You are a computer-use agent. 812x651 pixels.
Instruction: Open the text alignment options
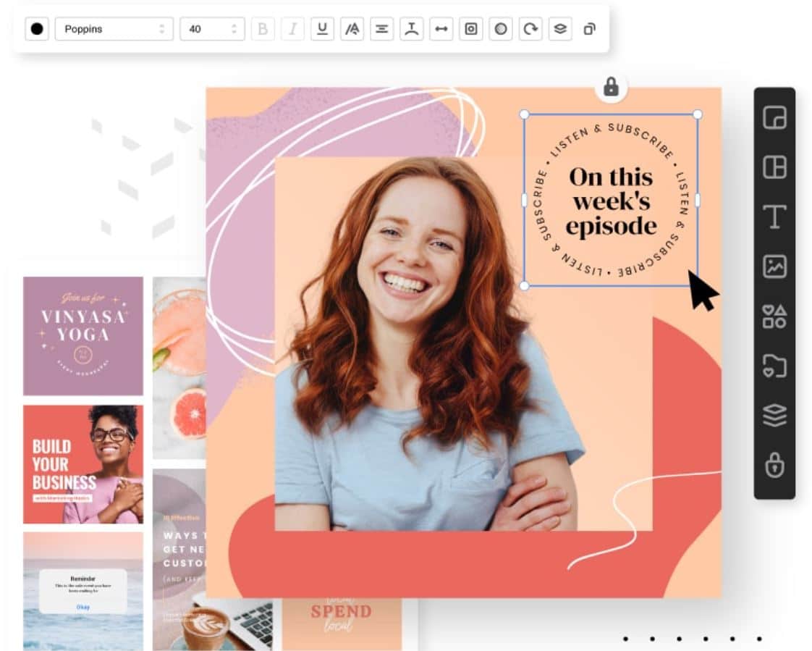(381, 29)
